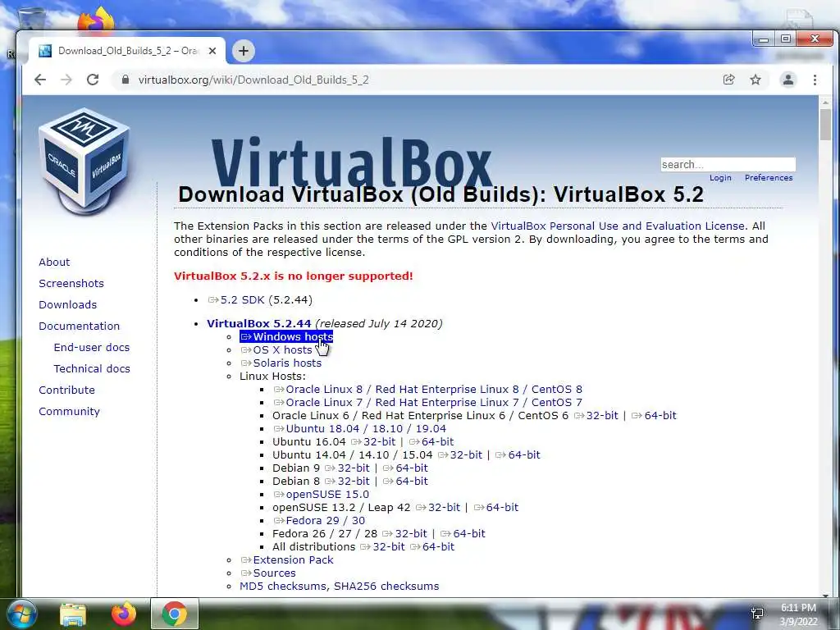Download Oracle Linux 8 / CentOS 8 package
Viewport: 840px width, 630px height.
[428, 389]
